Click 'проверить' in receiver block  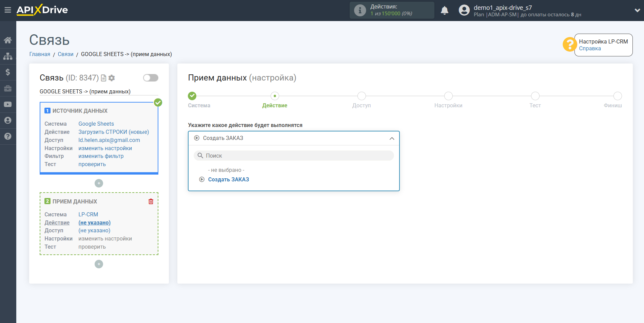92,247
